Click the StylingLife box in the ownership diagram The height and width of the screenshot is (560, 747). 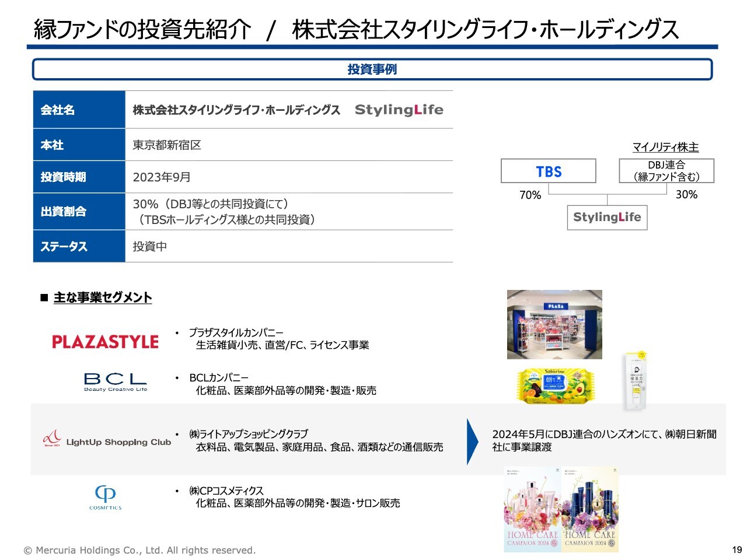click(x=607, y=217)
